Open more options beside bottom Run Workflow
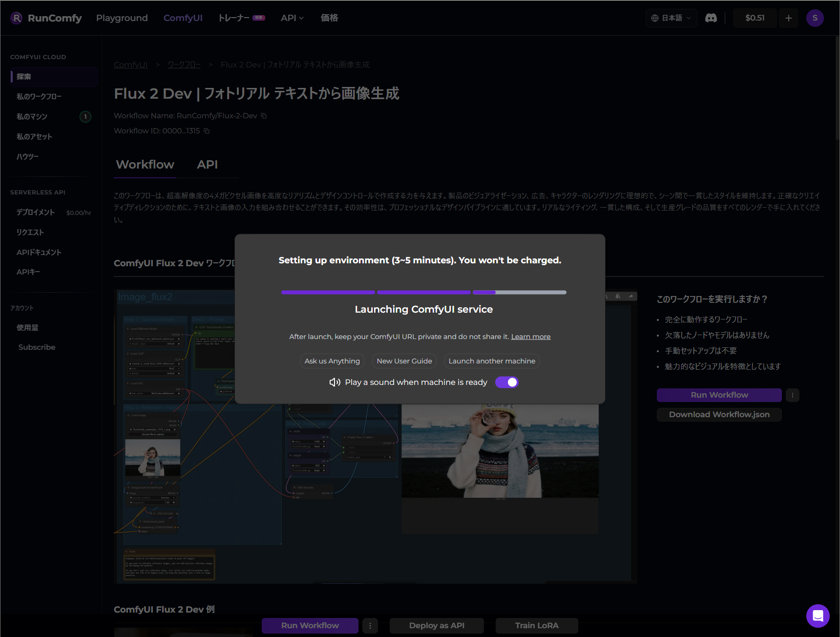 (x=370, y=625)
